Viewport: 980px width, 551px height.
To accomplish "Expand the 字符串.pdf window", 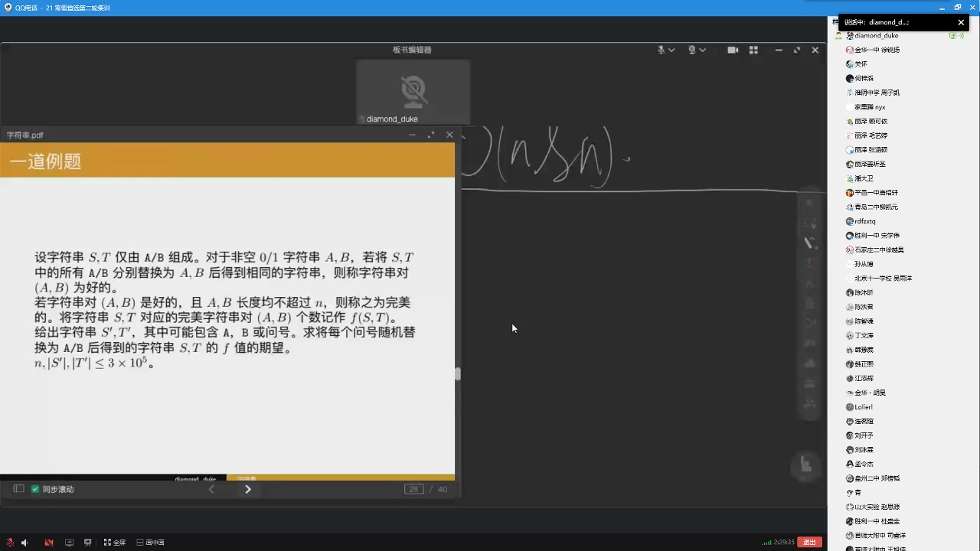I will click(x=430, y=135).
